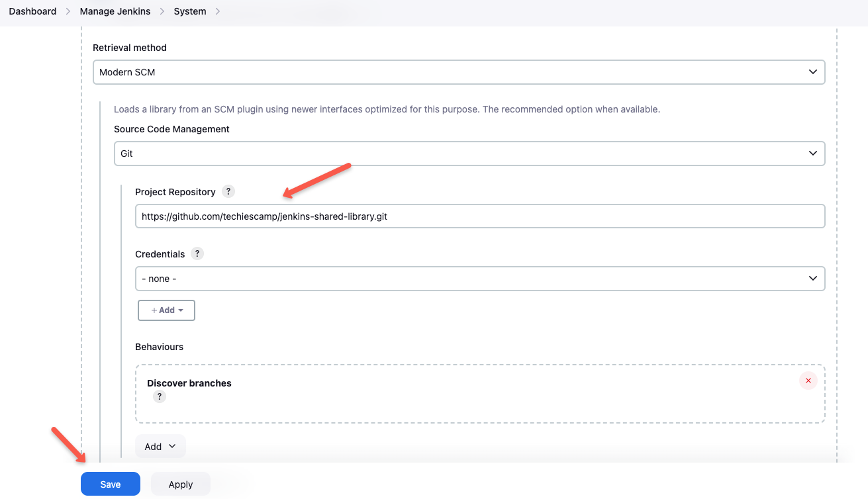This screenshot has height=499, width=868.
Task: Open the Credentials dropdown showing none
Action: click(x=480, y=279)
